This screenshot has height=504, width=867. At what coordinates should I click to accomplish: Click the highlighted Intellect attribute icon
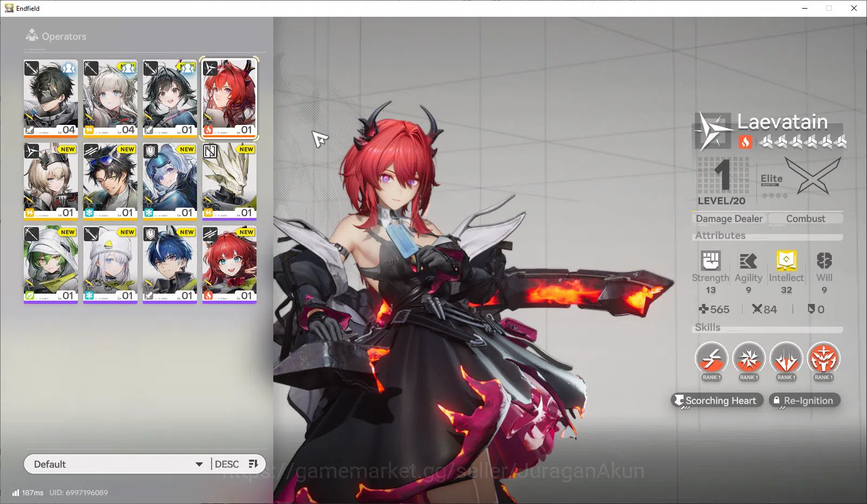point(786,261)
